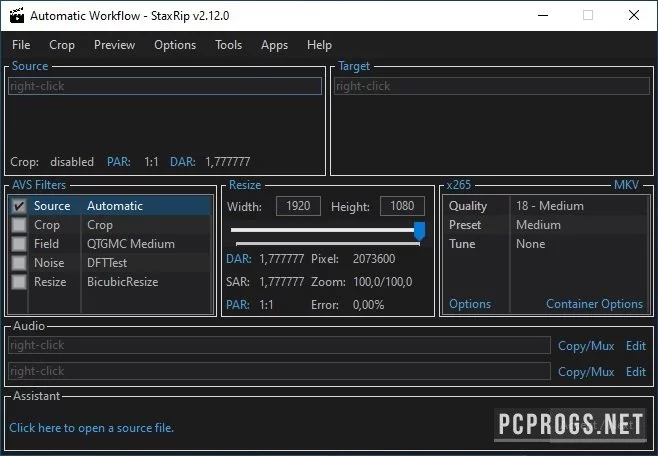658x456 pixels.
Task: Minimize the StaxRip window
Action: coord(543,16)
